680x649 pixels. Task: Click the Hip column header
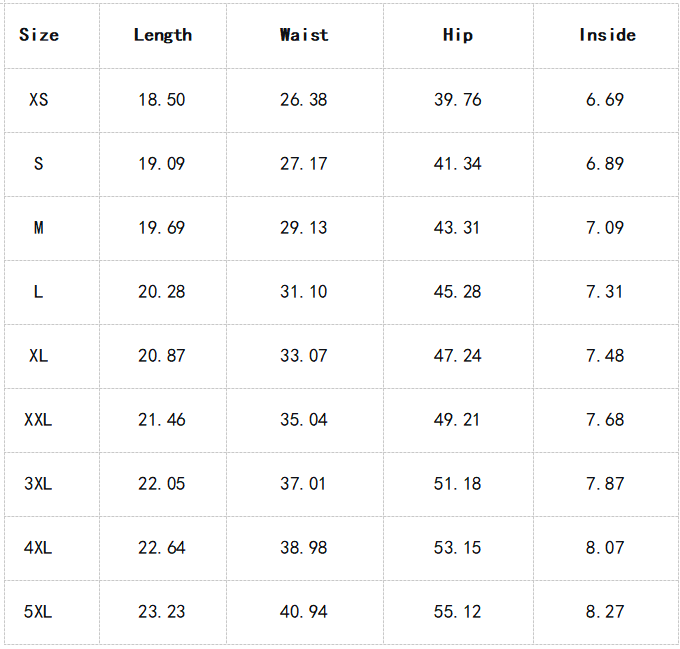point(457,35)
